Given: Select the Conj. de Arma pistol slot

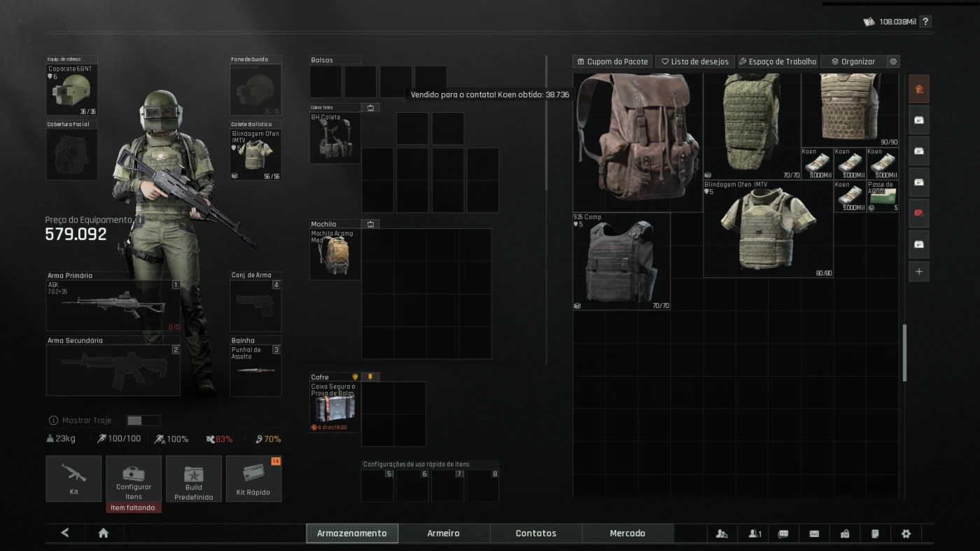Looking at the screenshot, I should 255,306.
